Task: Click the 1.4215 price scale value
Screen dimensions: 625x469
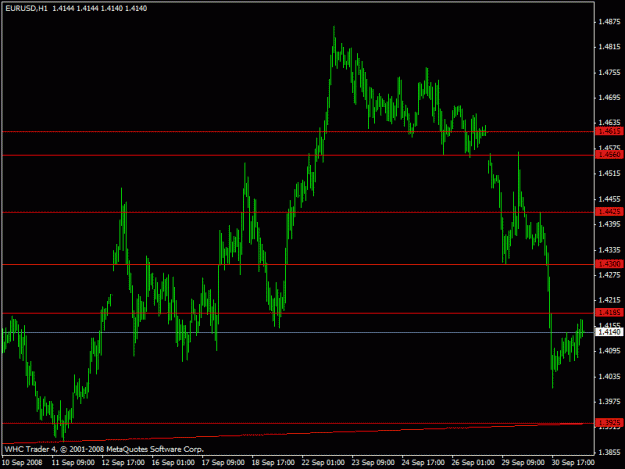Action: tap(610, 300)
